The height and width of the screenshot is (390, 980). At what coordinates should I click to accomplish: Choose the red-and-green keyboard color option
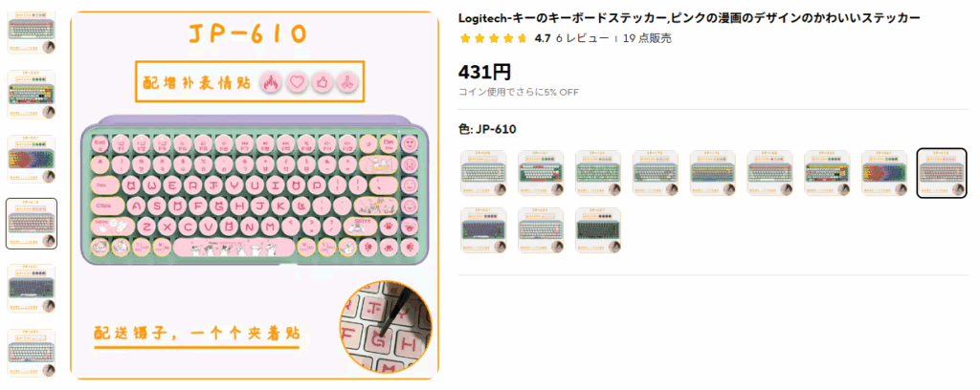coord(541,173)
